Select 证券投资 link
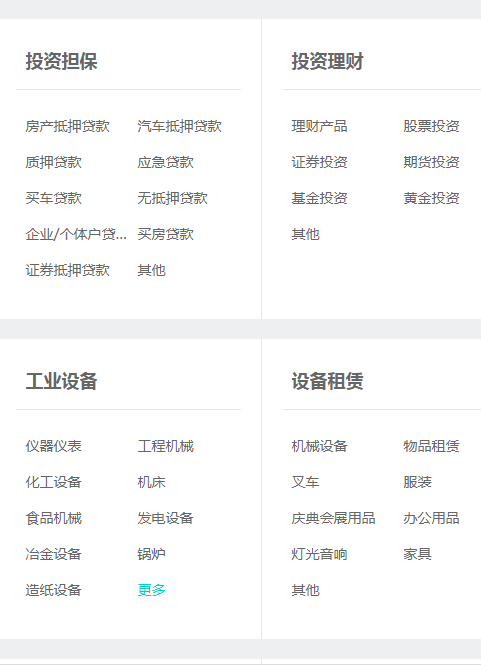The width and height of the screenshot is (481, 666). 320,162
